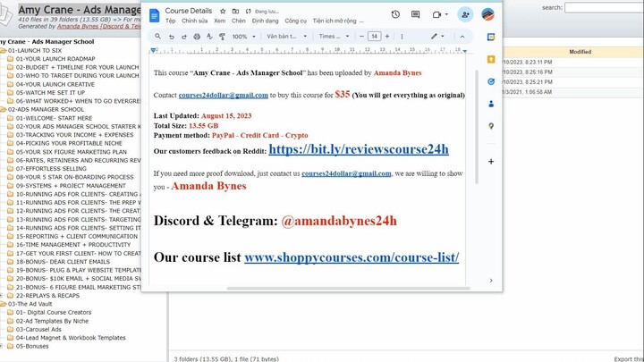Screen dimensions: 644x362
Task: Click the share people button
Action: point(465,14)
